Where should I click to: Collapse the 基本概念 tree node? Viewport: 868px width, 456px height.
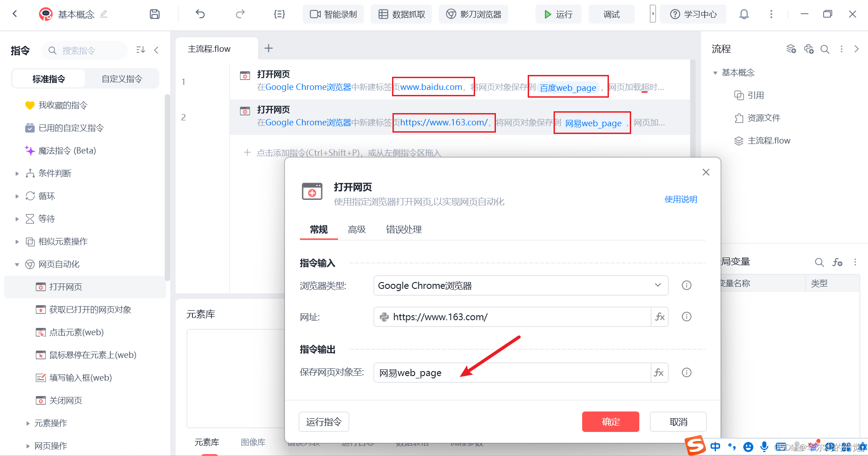pos(715,73)
